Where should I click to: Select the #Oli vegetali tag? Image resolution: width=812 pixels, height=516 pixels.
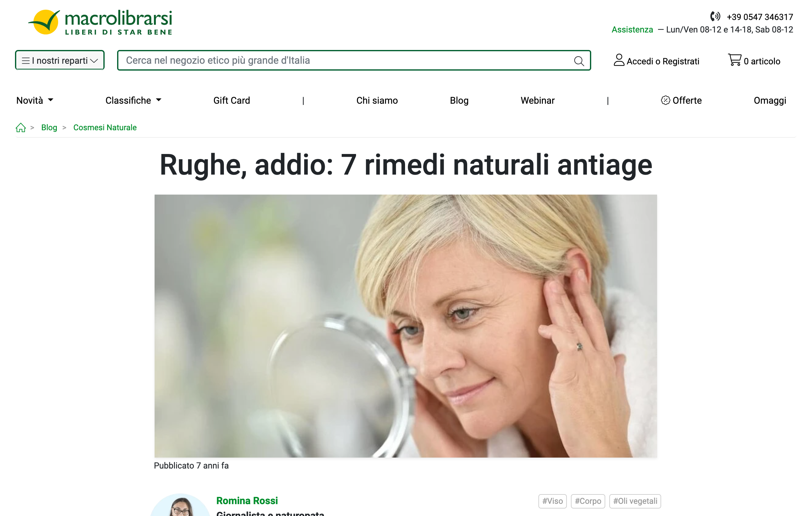click(635, 501)
